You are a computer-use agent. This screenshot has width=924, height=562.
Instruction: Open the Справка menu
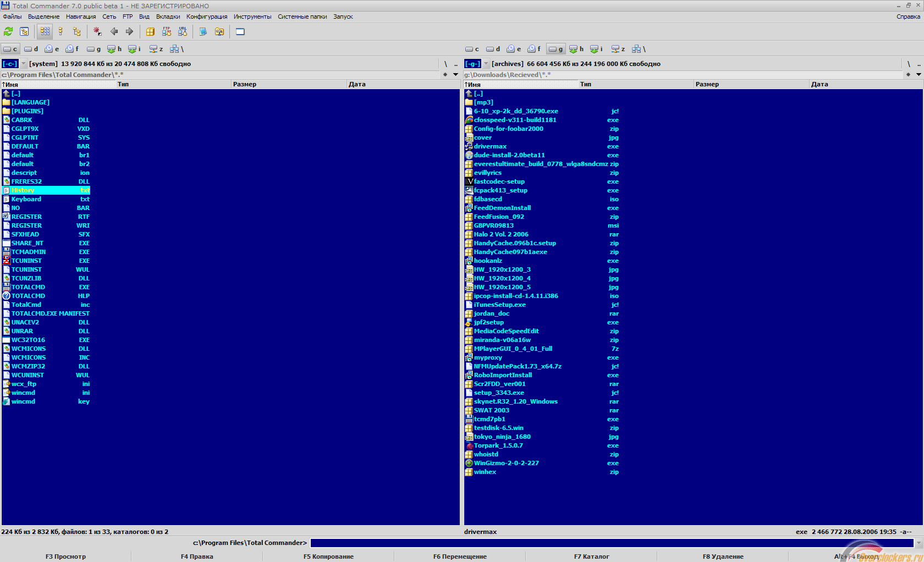(x=908, y=16)
